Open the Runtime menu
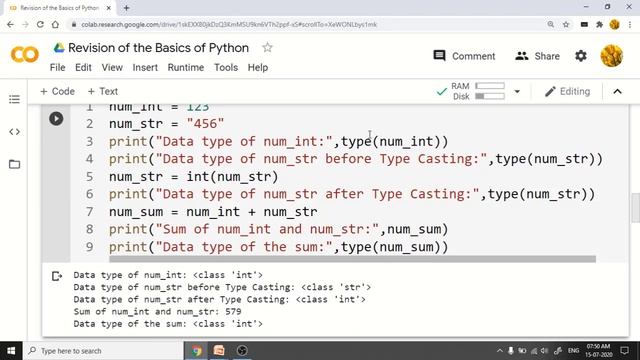The height and width of the screenshot is (360, 640). click(186, 67)
